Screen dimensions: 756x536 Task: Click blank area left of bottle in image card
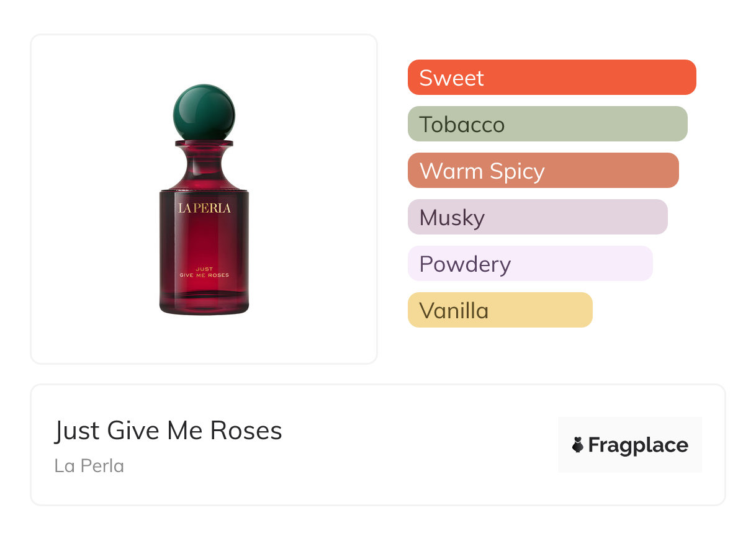93,199
